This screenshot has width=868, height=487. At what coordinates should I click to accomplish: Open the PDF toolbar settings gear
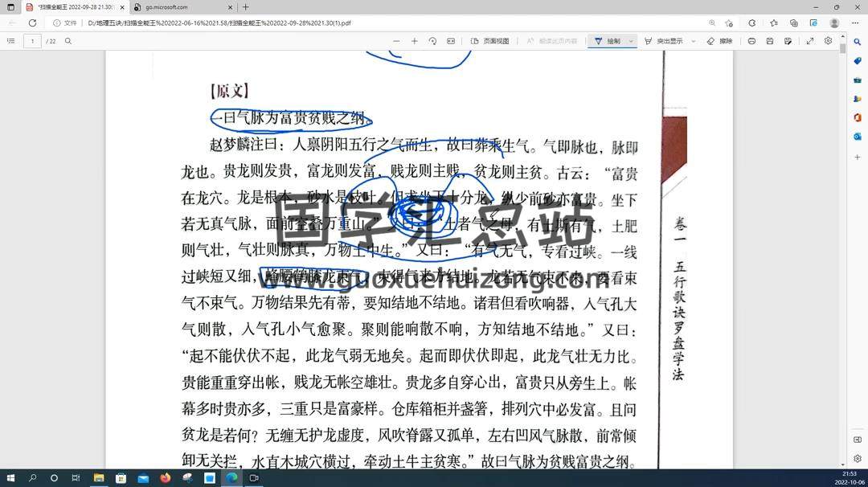[828, 41]
